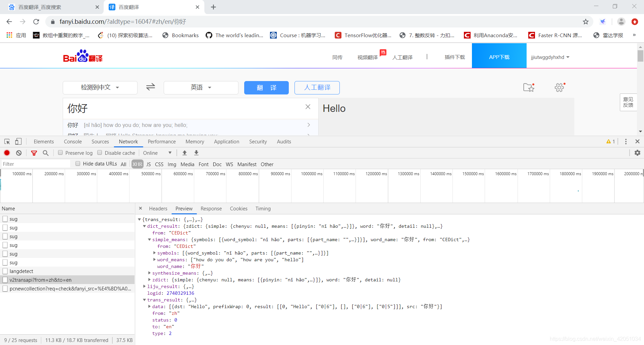Image resolution: width=644 pixels, height=345 pixels.
Task: Toggle the device toolbar icon
Action: 18,142
